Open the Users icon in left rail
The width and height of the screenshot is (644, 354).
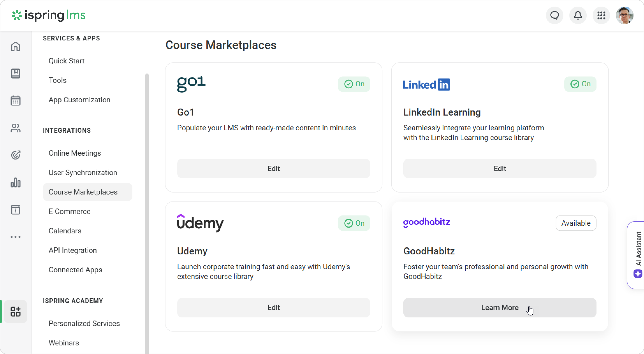[16, 128]
